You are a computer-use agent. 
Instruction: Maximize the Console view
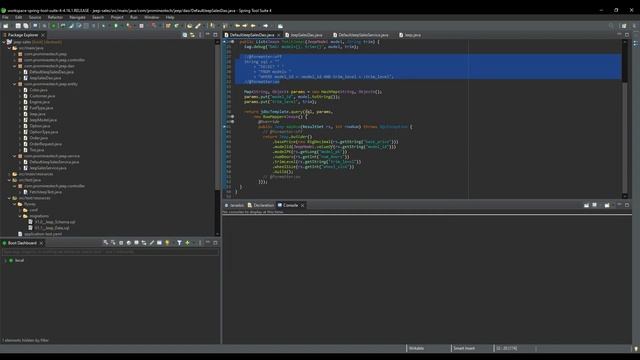pos(627,205)
